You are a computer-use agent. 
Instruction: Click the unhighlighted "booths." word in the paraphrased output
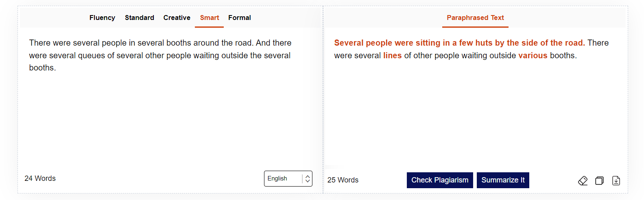[563, 55]
